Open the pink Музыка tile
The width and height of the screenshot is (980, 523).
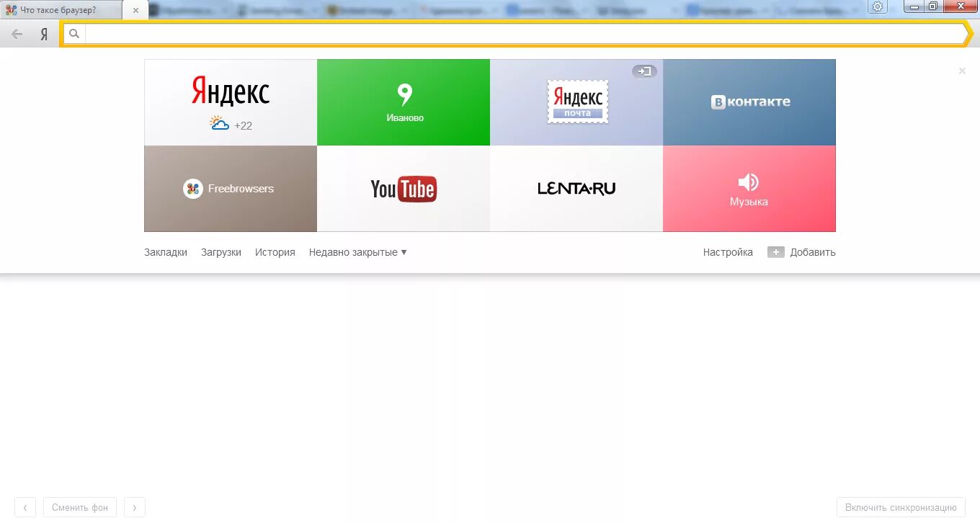point(749,189)
